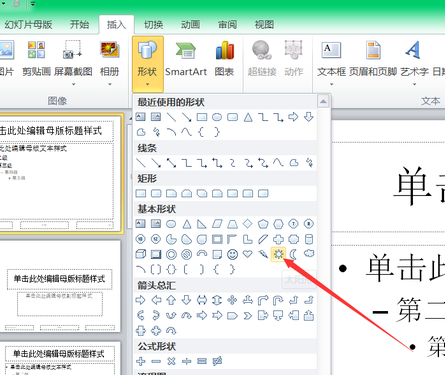Screen dimensions: 445x375
Task: Pick the Smiley Face shape
Action: coord(232,254)
